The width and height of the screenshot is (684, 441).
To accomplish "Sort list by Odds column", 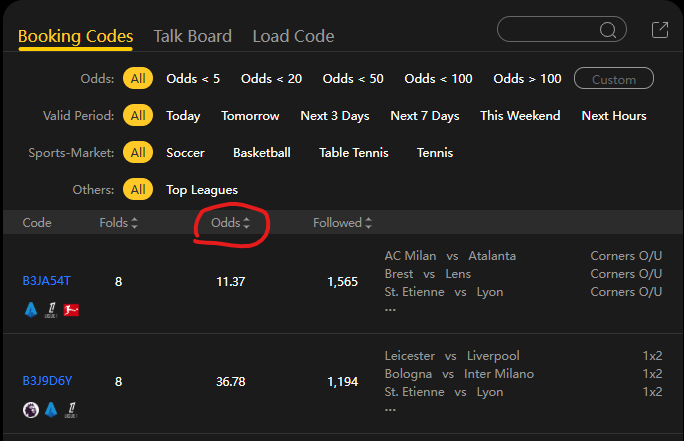I will tap(230, 223).
